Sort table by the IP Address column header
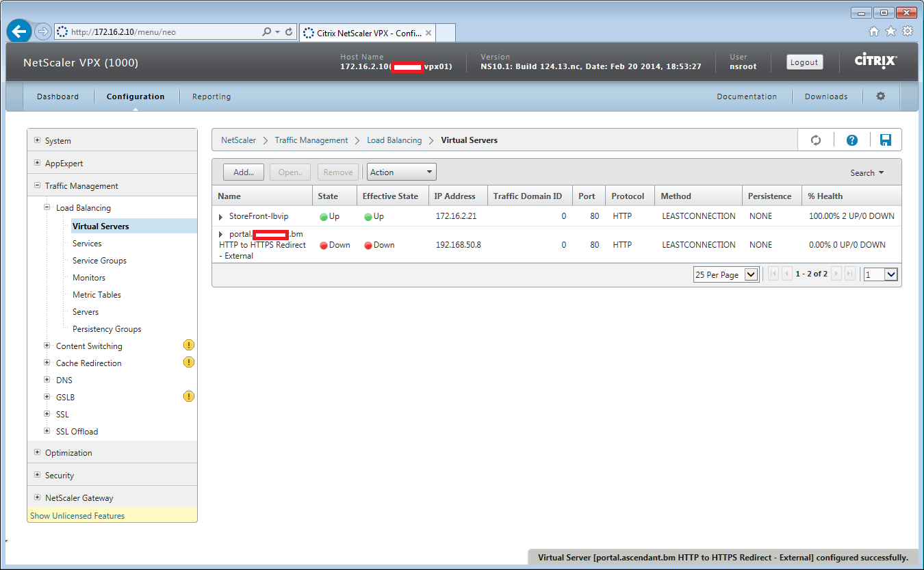The image size is (924, 570). pos(458,196)
